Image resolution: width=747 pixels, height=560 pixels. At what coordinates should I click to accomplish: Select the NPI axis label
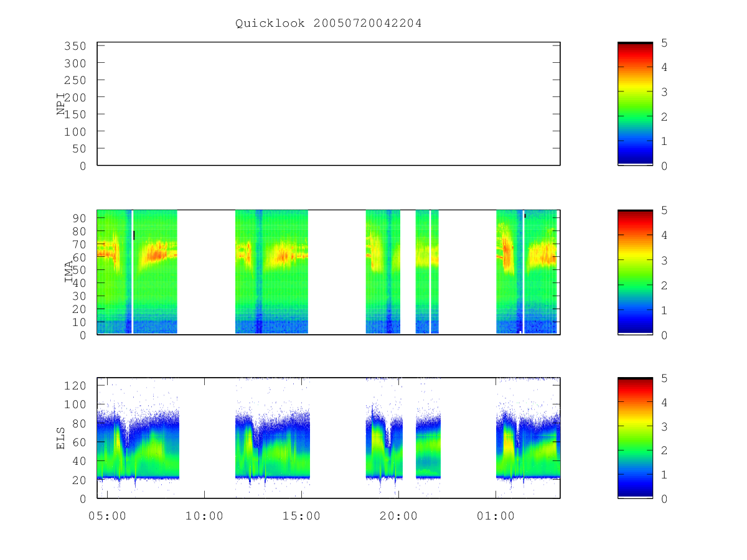point(61,104)
